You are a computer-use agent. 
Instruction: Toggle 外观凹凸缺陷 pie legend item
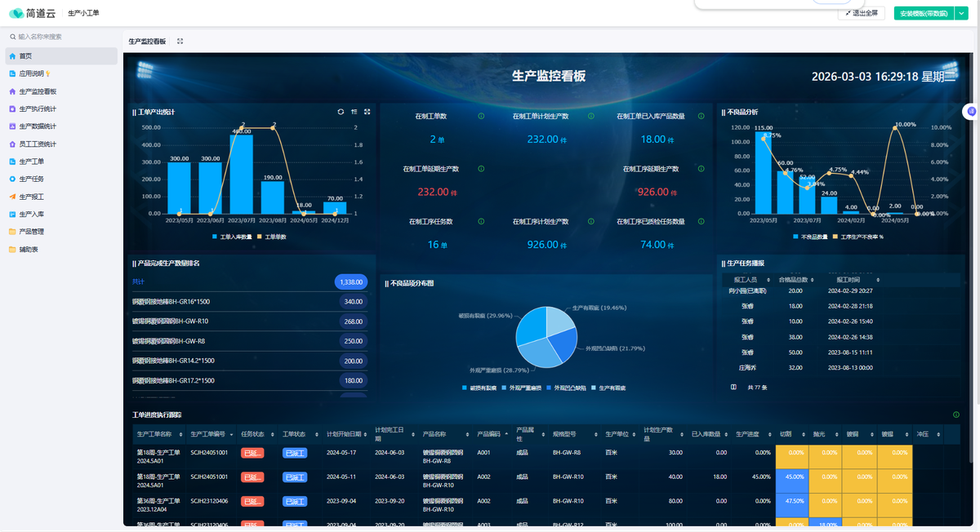[x=567, y=388]
